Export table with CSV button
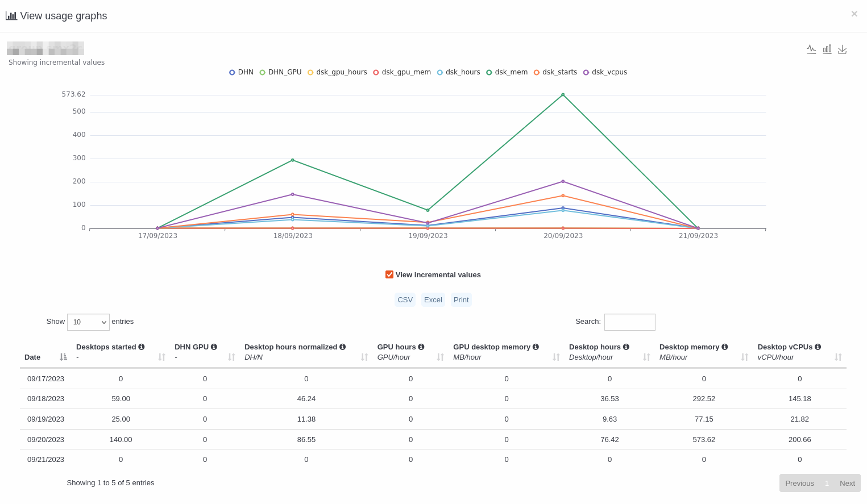 (x=405, y=300)
